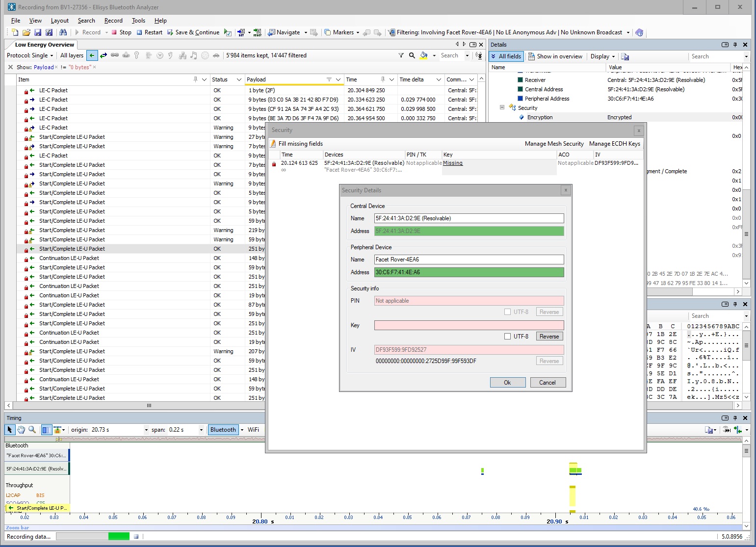Open the timing span dropdown
Viewport: 756px width, 547px height.
(x=201, y=430)
